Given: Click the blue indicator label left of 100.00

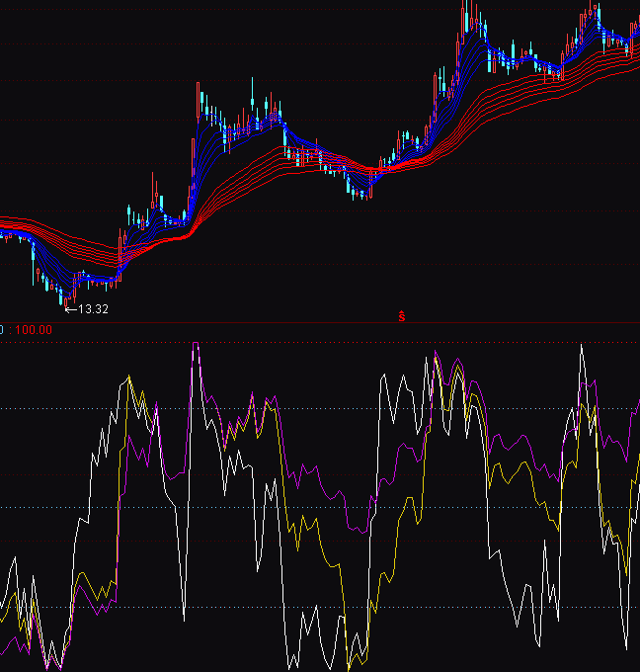Looking at the screenshot, I should coord(2,329).
